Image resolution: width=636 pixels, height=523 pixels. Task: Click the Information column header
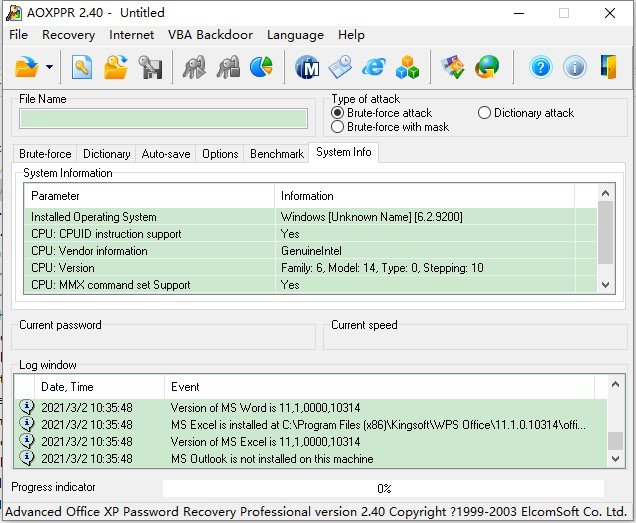[x=424, y=196]
